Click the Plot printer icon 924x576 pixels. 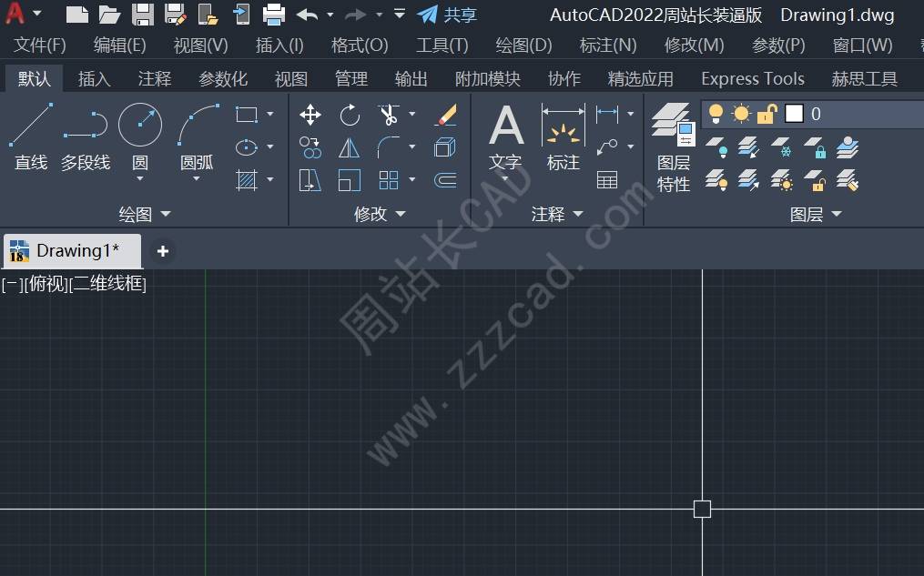(273, 15)
